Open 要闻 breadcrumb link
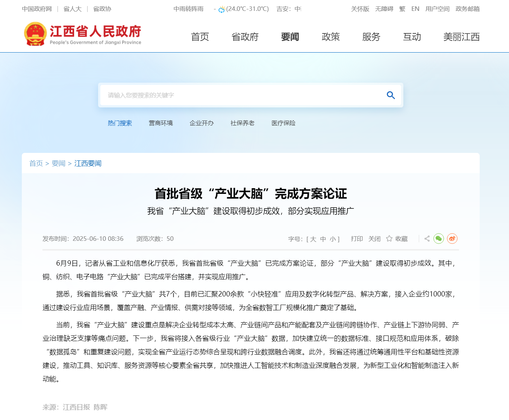The width and height of the screenshot is (509, 420). (59, 163)
